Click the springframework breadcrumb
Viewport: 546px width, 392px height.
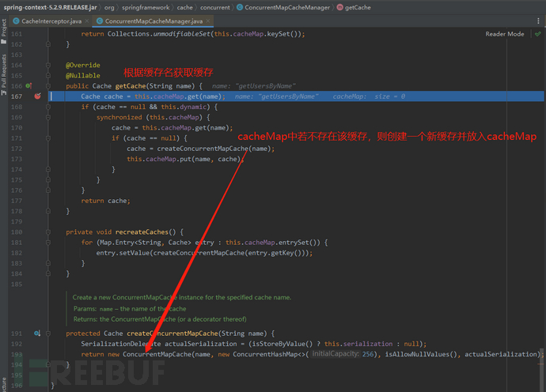(146, 7)
